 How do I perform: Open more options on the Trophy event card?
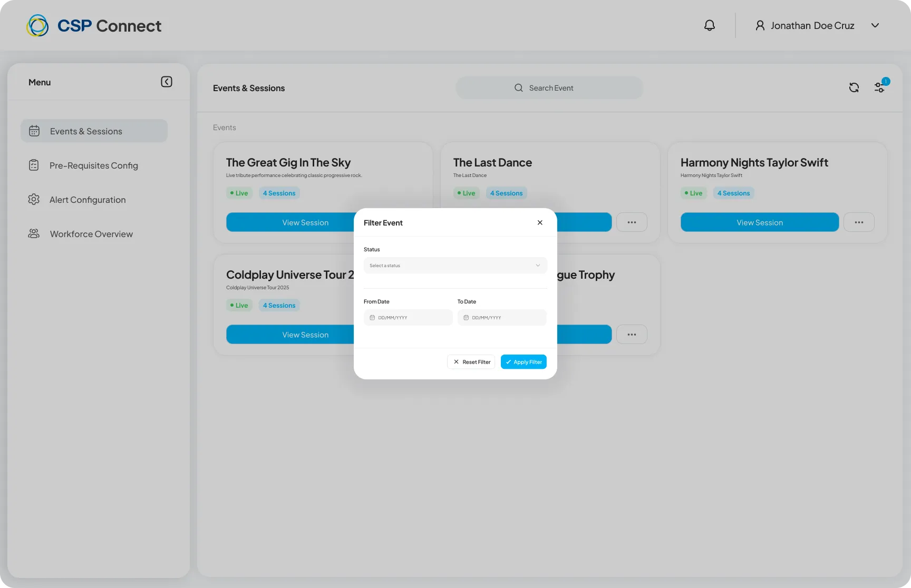point(632,335)
